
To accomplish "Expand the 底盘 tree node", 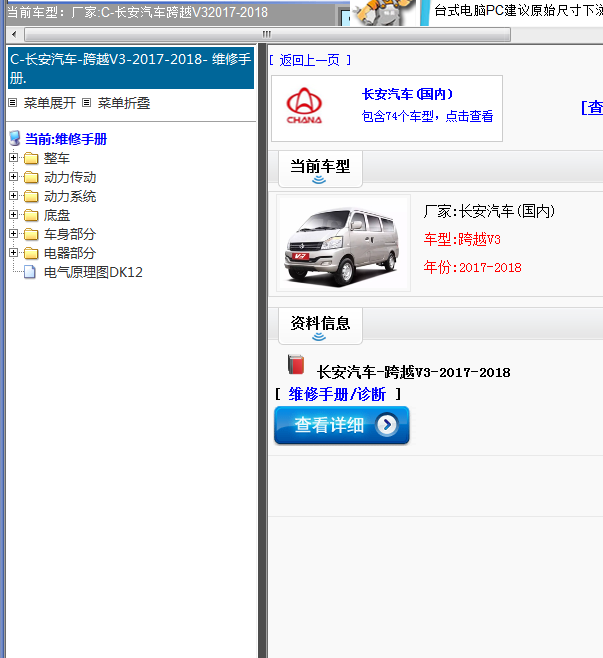I will coord(13,215).
